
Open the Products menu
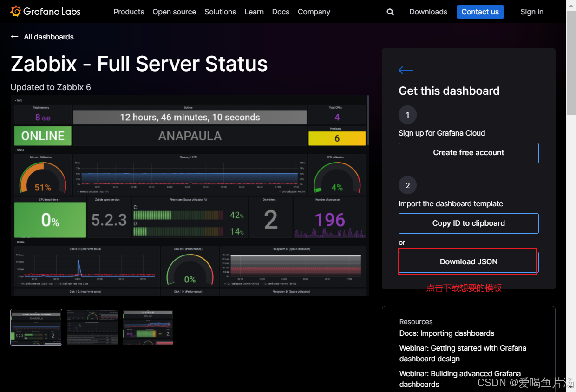point(129,12)
